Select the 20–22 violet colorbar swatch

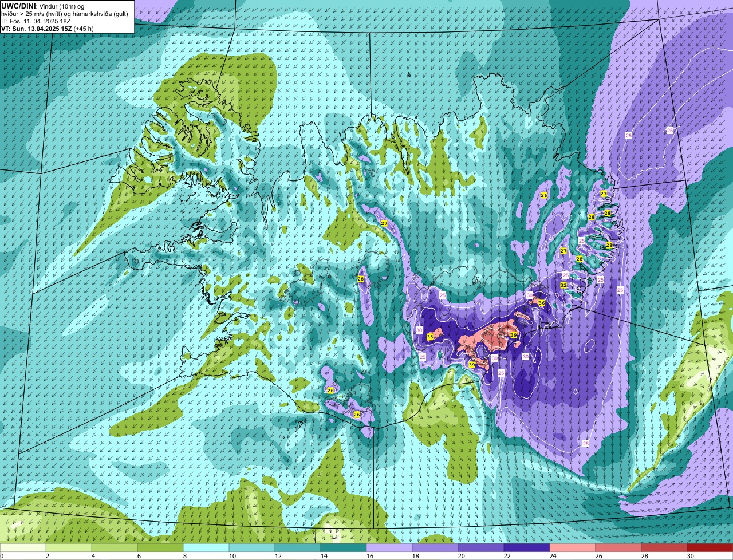(481, 547)
